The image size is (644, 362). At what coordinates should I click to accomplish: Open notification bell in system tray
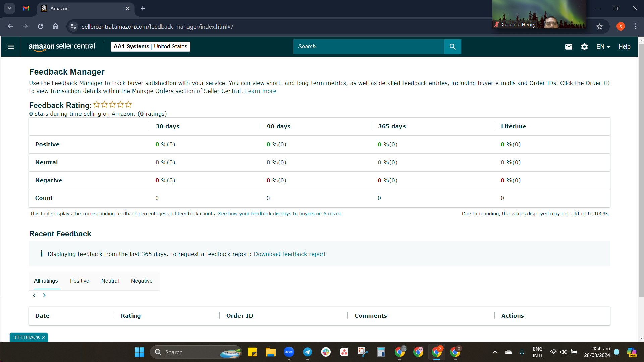click(616, 352)
